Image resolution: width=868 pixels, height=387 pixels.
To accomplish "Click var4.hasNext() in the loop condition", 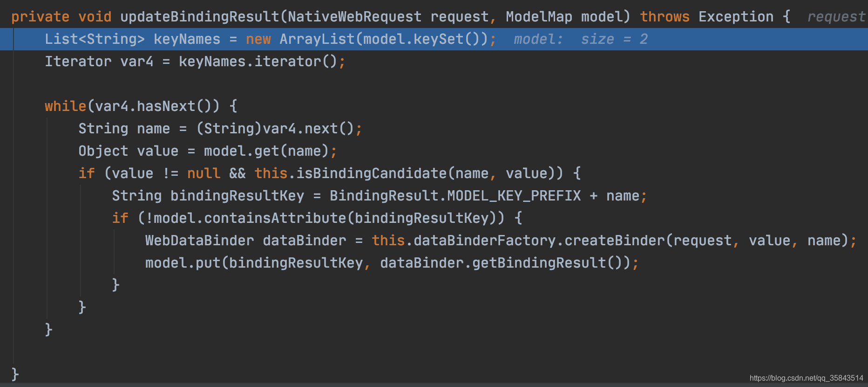I will (x=153, y=106).
